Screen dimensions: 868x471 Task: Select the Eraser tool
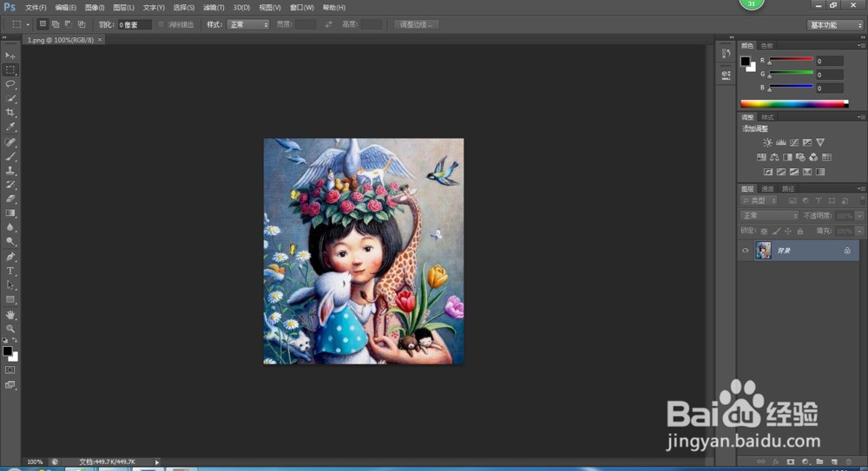10,199
